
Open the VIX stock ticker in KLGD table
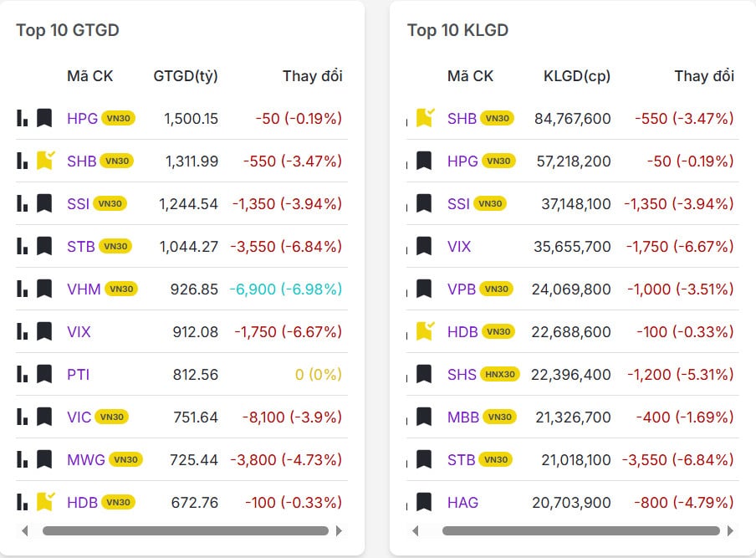(x=462, y=246)
